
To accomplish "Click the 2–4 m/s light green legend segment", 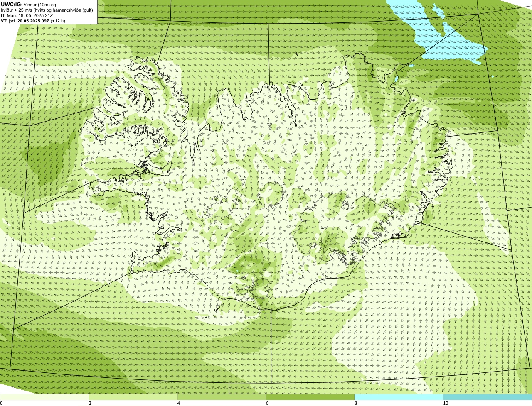I will [x=133, y=397].
